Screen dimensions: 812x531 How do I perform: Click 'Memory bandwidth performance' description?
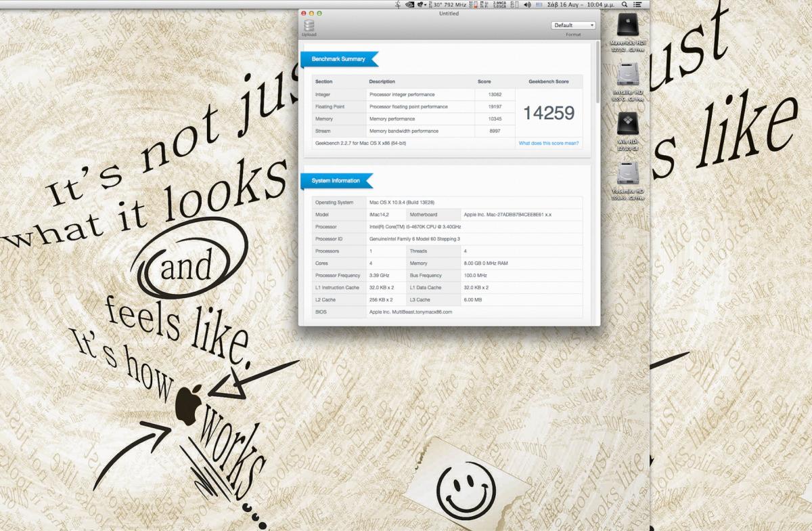coord(404,131)
